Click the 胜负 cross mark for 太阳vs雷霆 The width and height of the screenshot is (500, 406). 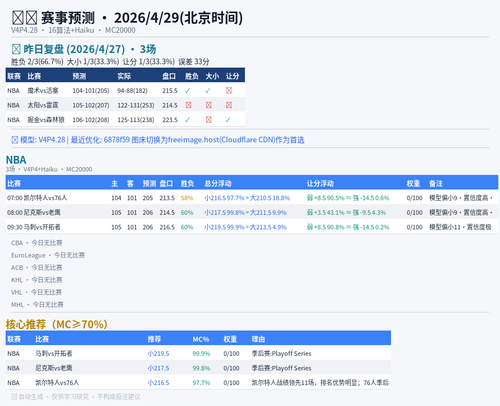(x=188, y=105)
